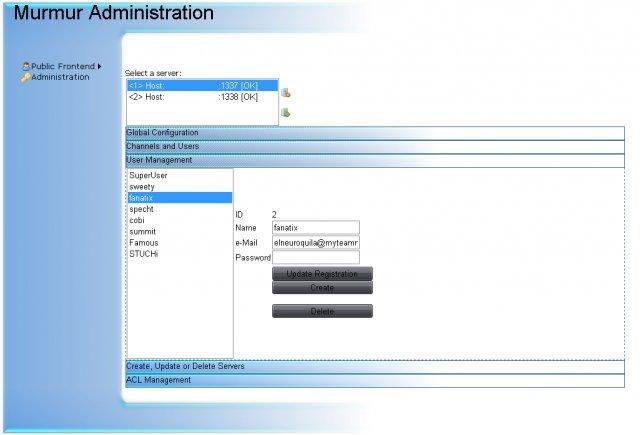Expand Create, Update or Delete Servers section

coord(375,366)
